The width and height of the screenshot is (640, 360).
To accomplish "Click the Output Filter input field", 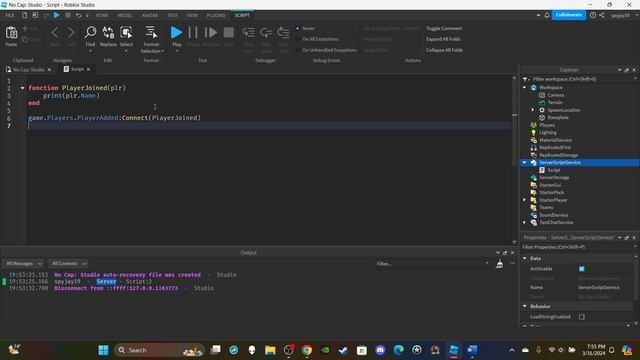I will pos(432,264).
